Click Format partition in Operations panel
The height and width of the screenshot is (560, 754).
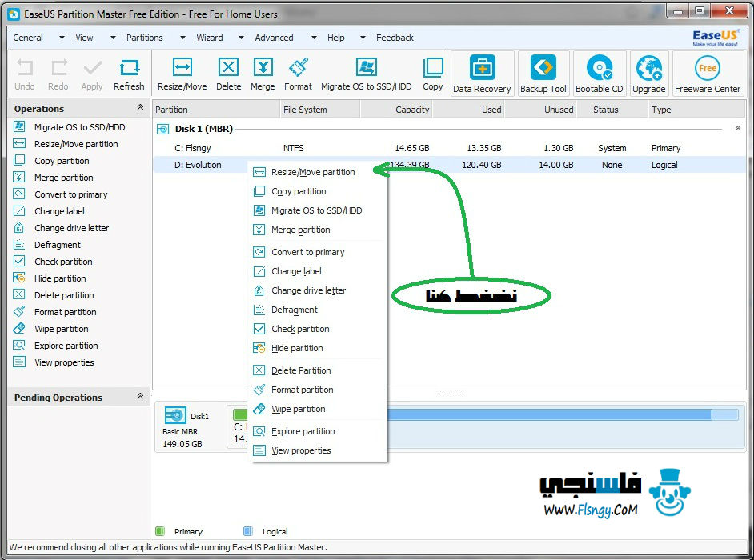click(65, 312)
